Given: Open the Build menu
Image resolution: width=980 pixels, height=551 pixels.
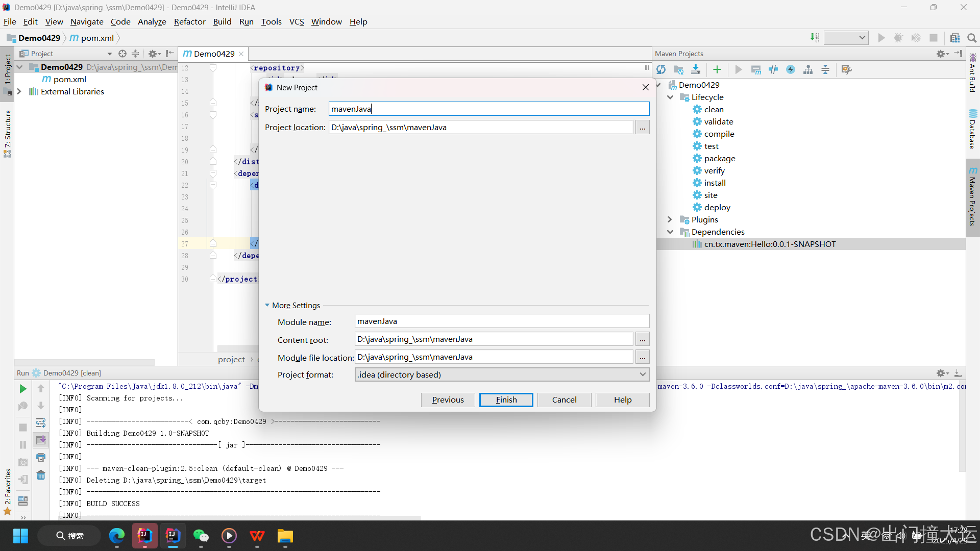Looking at the screenshot, I should tap(222, 21).
